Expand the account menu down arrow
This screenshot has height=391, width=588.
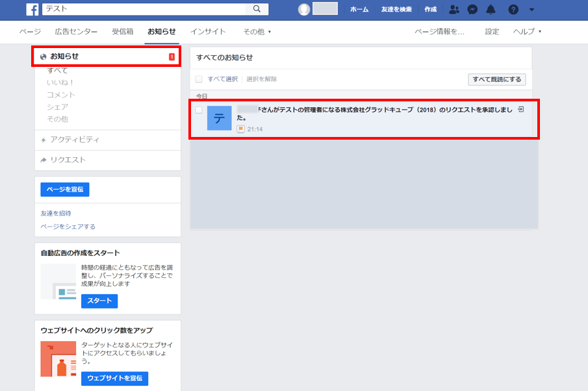pyautogui.click(x=531, y=10)
